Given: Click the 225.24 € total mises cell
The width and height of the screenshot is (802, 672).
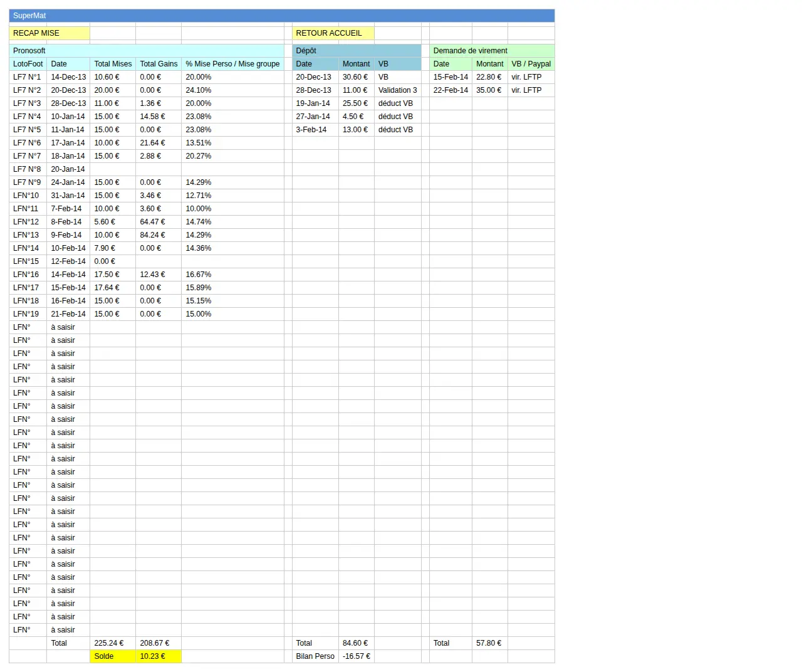Looking at the screenshot, I should point(113,643).
